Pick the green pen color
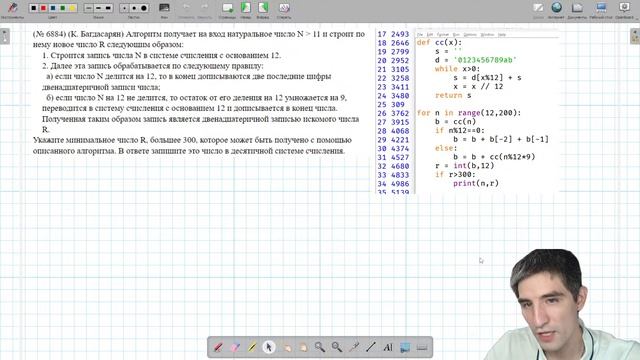This screenshot has height=360, width=640. tap(63, 8)
